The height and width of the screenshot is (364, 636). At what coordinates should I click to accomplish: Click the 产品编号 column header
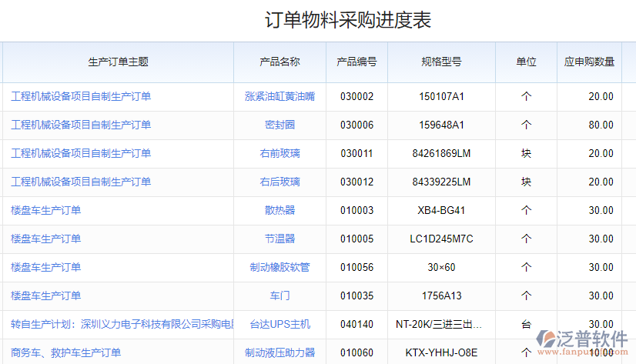point(356,62)
